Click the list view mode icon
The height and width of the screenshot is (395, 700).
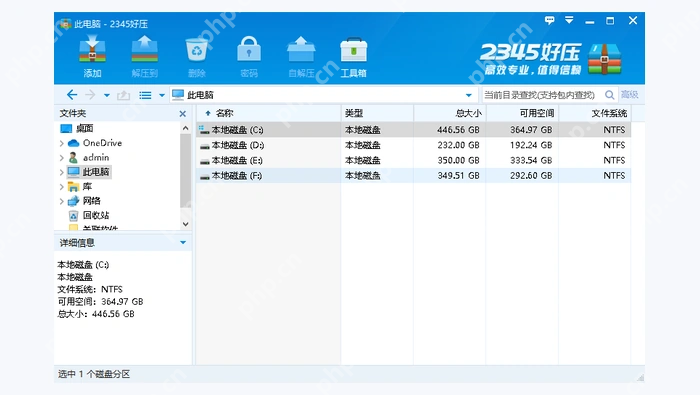click(145, 95)
